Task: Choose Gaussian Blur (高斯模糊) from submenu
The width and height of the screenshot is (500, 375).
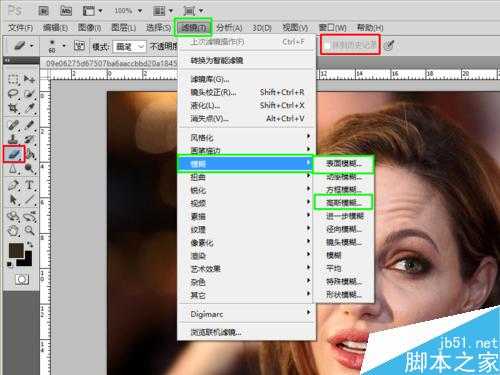Action: [x=343, y=202]
